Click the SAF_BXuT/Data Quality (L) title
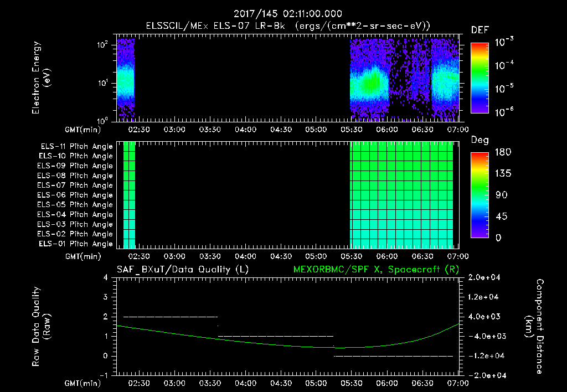 pos(183,270)
